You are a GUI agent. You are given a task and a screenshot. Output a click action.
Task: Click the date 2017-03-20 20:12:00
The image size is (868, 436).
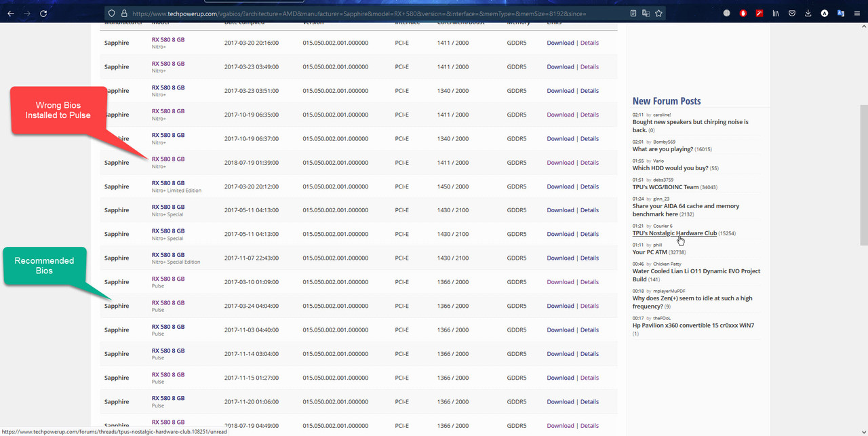pyautogui.click(x=252, y=186)
